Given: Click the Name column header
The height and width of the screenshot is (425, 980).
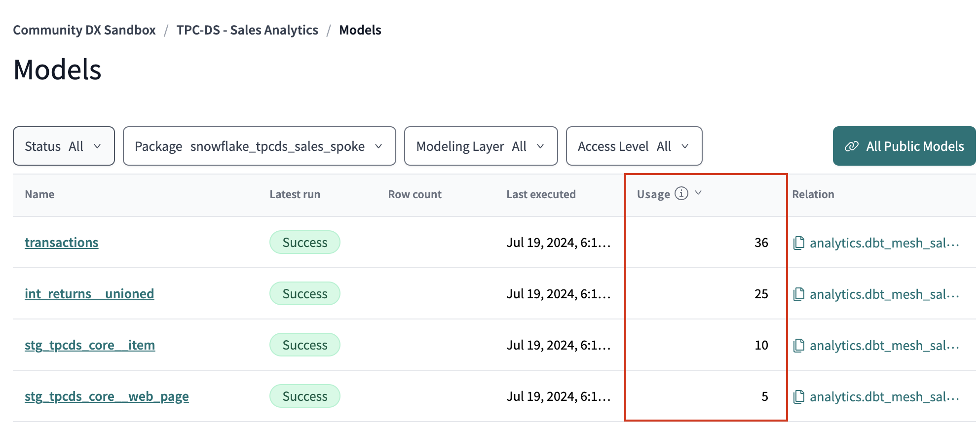Looking at the screenshot, I should tap(39, 194).
